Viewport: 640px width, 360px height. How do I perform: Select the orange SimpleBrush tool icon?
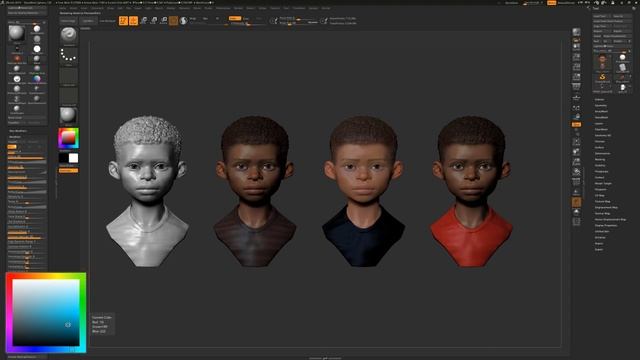click(602, 77)
